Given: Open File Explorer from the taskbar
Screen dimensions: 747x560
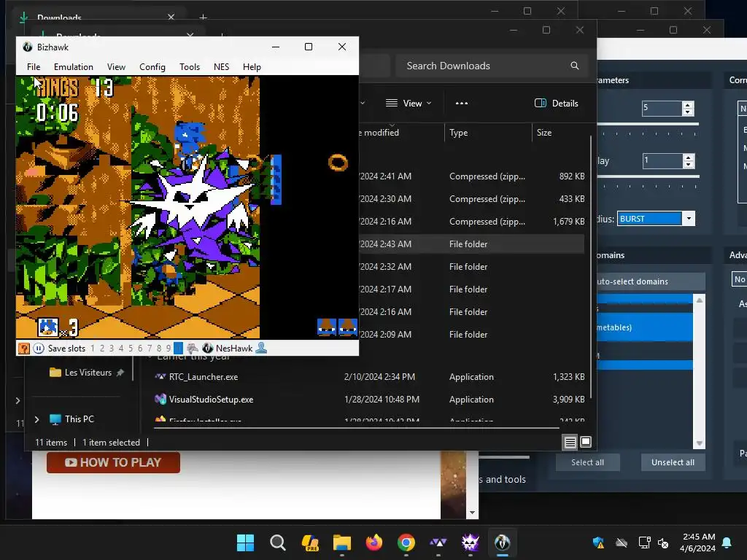Looking at the screenshot, I should tap(341, 542).
